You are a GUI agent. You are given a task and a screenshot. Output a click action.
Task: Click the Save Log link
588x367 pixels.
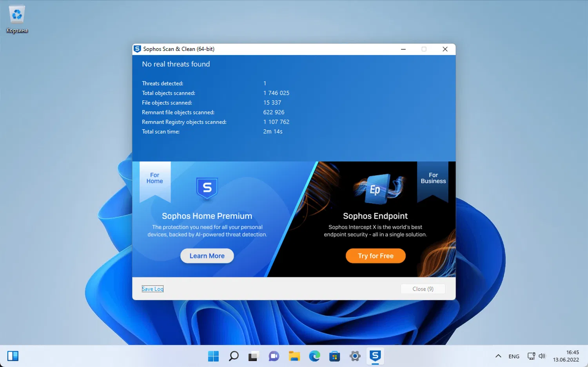coord(152,289)
